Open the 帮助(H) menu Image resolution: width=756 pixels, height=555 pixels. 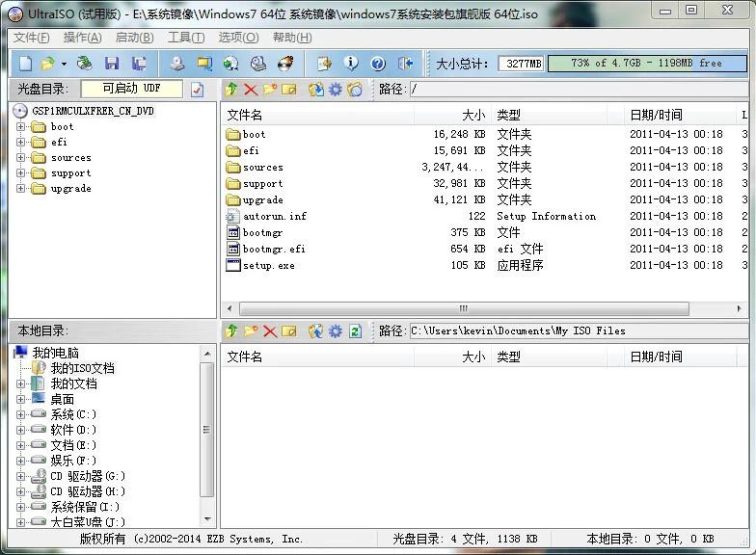292,38
